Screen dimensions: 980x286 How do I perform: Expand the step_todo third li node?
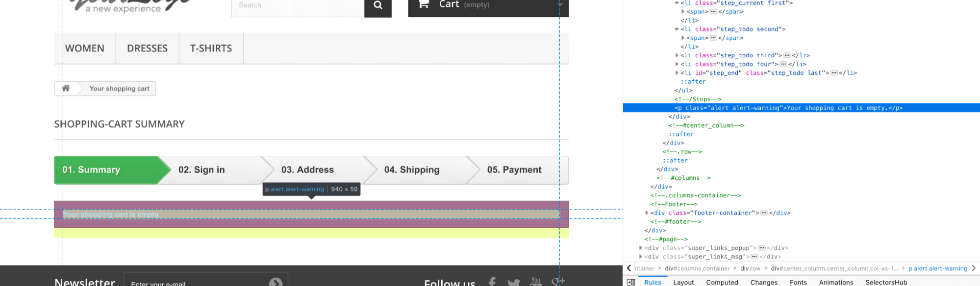click(x=677, y=55)
